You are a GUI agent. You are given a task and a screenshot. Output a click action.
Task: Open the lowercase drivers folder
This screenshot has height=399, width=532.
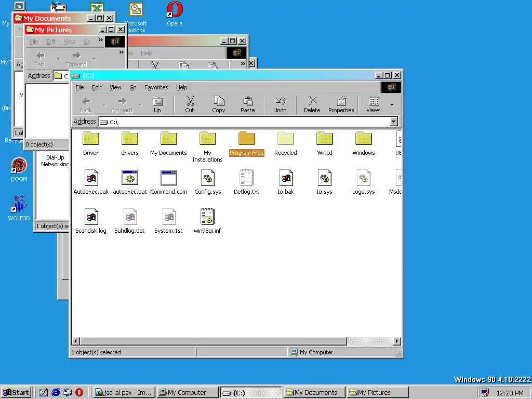pyautogui.click(x=129, y=143)
